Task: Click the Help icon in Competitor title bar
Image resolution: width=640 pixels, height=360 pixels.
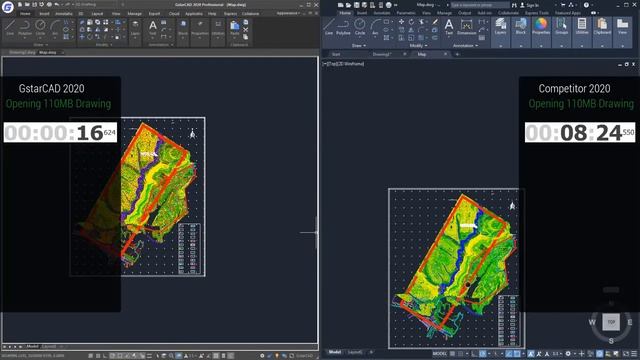Action: (x=586, y=5)
